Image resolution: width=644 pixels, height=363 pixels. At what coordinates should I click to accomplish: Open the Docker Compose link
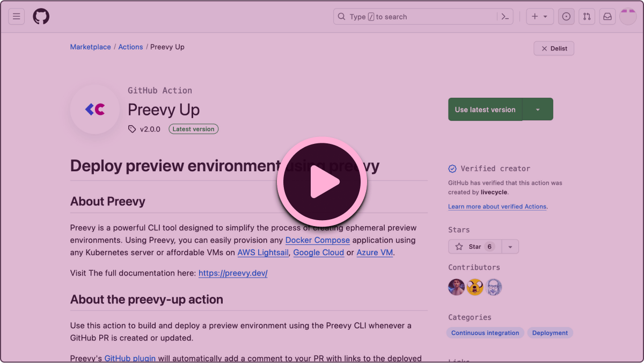318,240
